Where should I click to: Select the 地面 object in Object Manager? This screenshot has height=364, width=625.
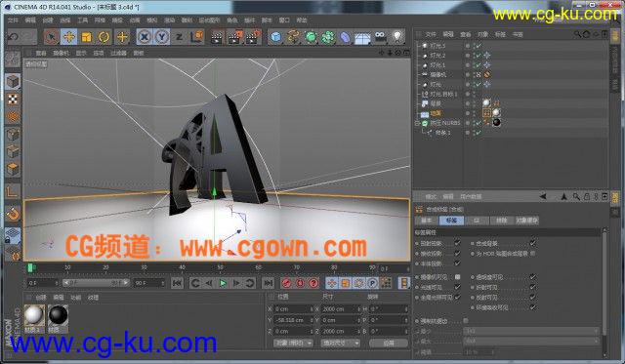437,113
